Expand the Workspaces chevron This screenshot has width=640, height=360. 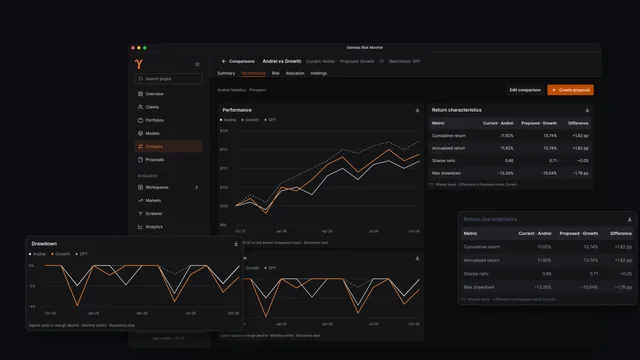pos(197,187)
